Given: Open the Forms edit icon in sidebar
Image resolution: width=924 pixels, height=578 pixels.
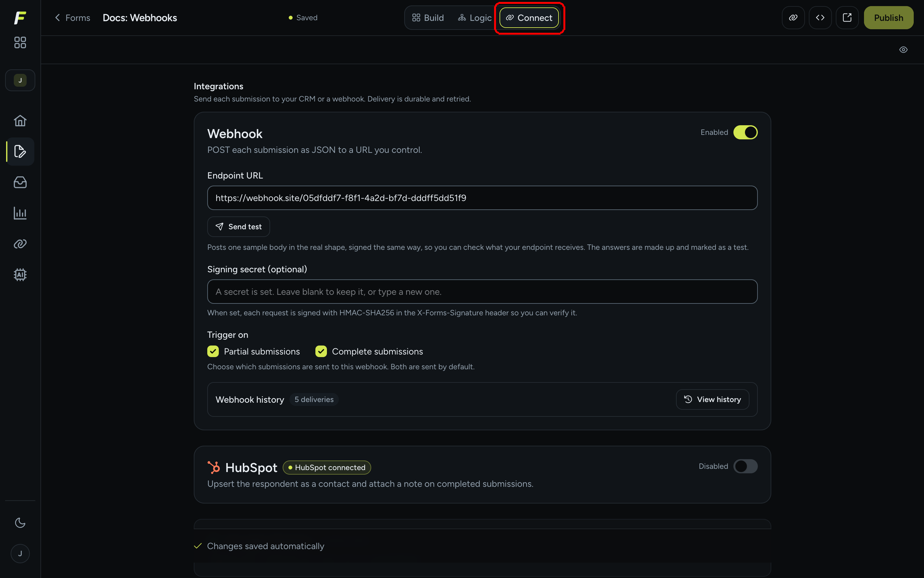Looking at the screenshot, I should [x=20, y=151].
